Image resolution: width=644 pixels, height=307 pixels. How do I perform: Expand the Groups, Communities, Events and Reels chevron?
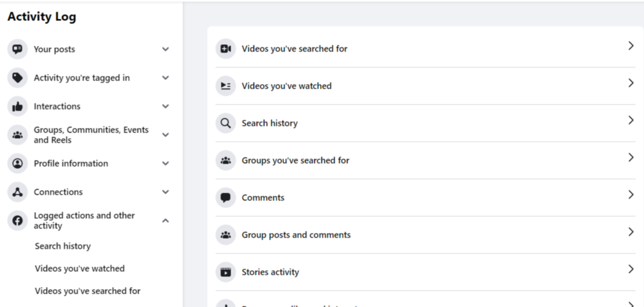point(165,135)
